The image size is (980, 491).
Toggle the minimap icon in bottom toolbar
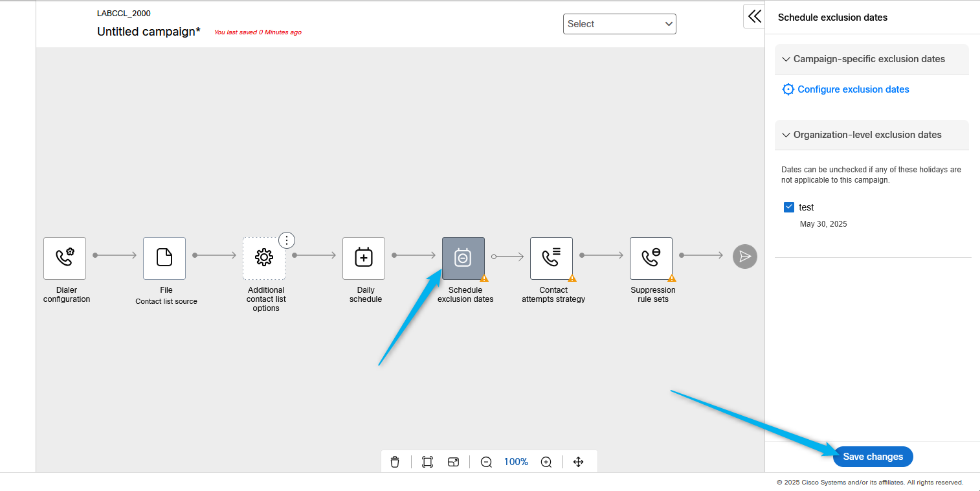[454, 462]
